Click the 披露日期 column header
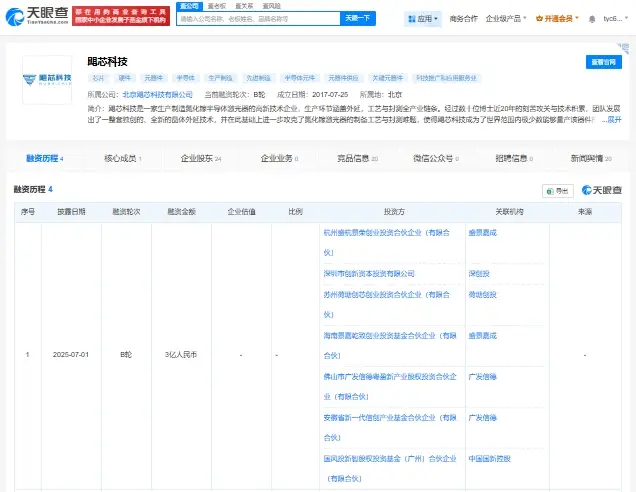636x492 pixels. pos(71,212)
